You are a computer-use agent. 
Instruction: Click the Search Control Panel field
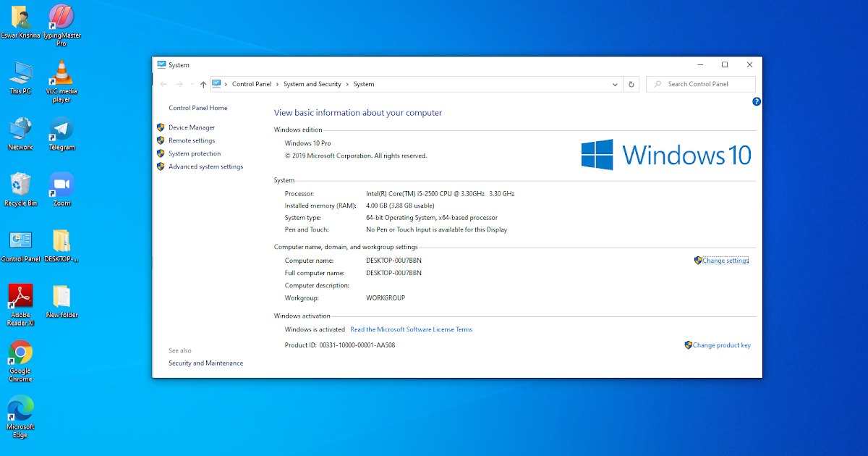[x=700, y=84]
